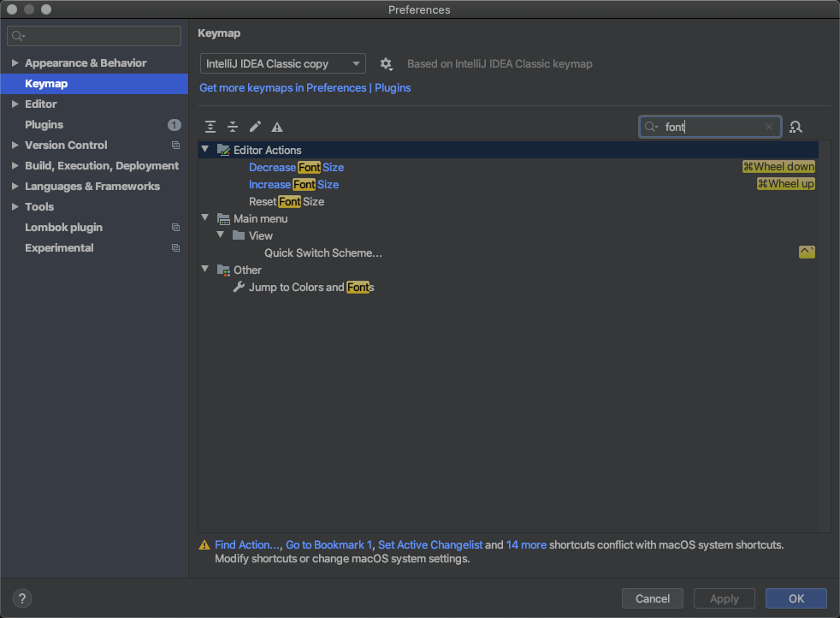The width and height of the screenshot is (840, 618).
Task: Open the Lombok plugin settings page
Action: [x=64, y=228]
